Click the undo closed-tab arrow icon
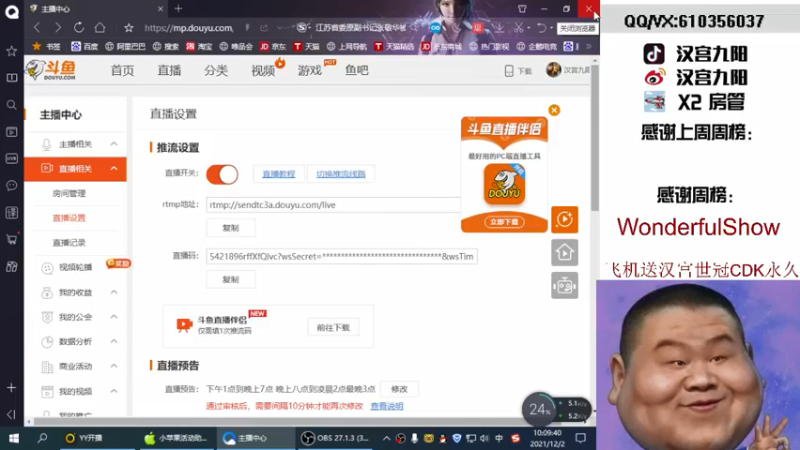Screen dimensions: 800x450 [541, 28]
